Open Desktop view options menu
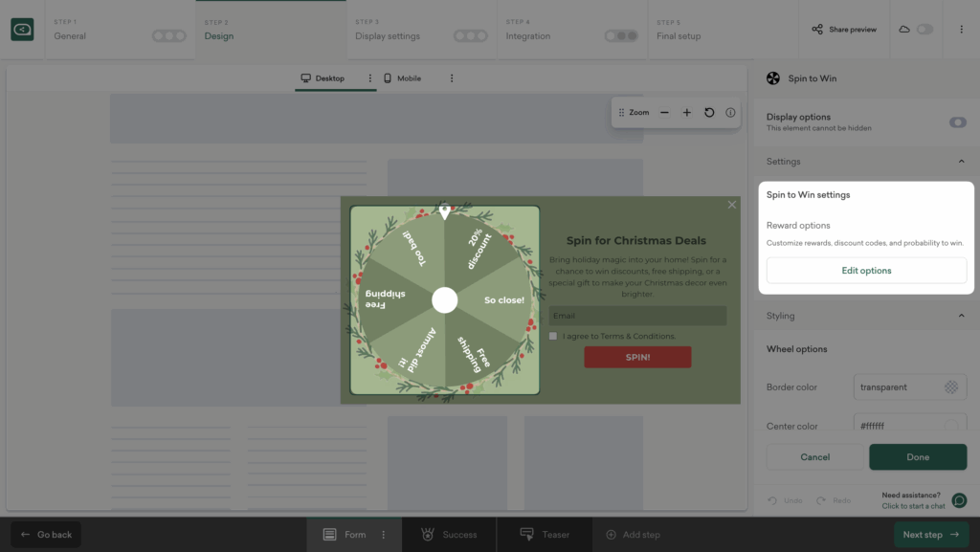Image resolution: width=980 pixels, height=552 pixels. click(x=370, y=78)
